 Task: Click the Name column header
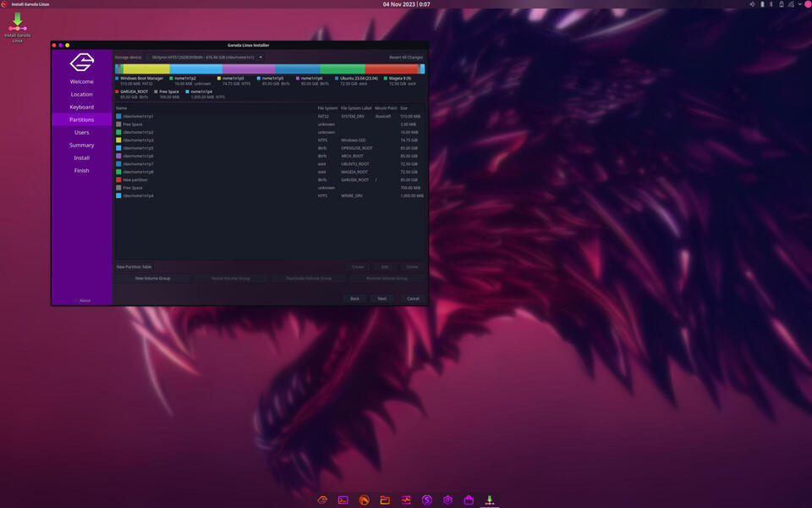click(122, 108)
